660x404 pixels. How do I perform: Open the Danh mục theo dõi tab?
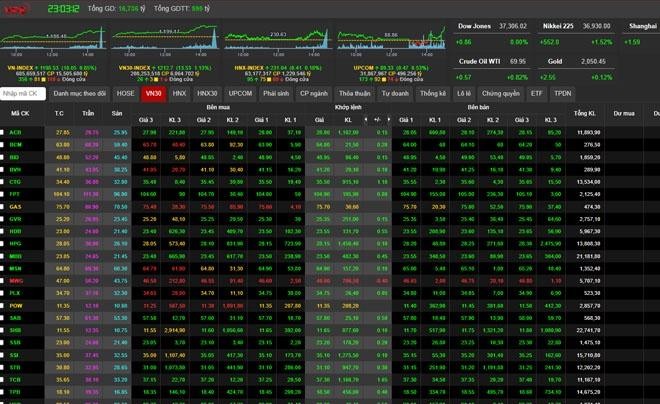[80, 93]
